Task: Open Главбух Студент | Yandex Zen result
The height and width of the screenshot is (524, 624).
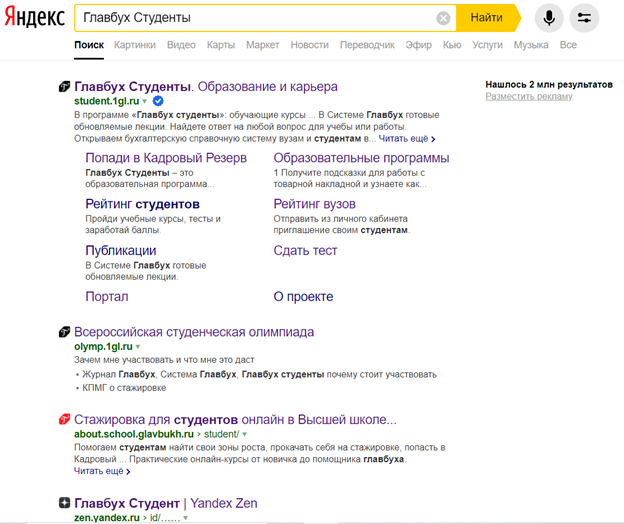Action: (x=166, y=503)
